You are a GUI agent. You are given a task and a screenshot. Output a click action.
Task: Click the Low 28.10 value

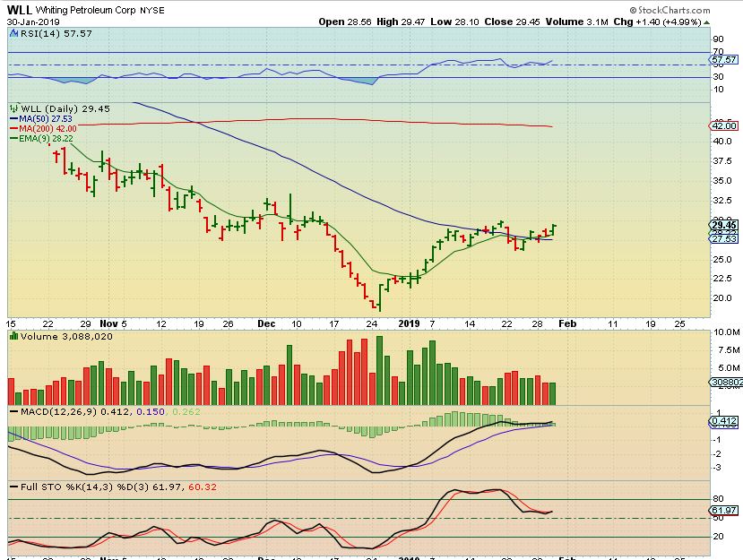[x=455, y=22]
